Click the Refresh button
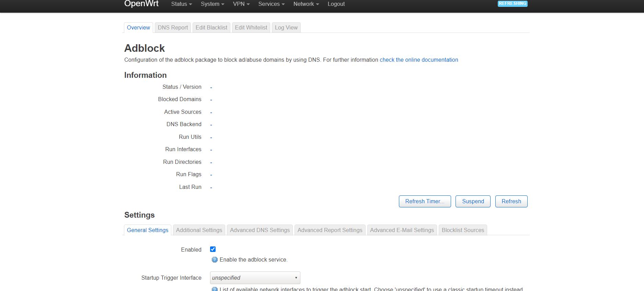 click(x=511, y=201)
